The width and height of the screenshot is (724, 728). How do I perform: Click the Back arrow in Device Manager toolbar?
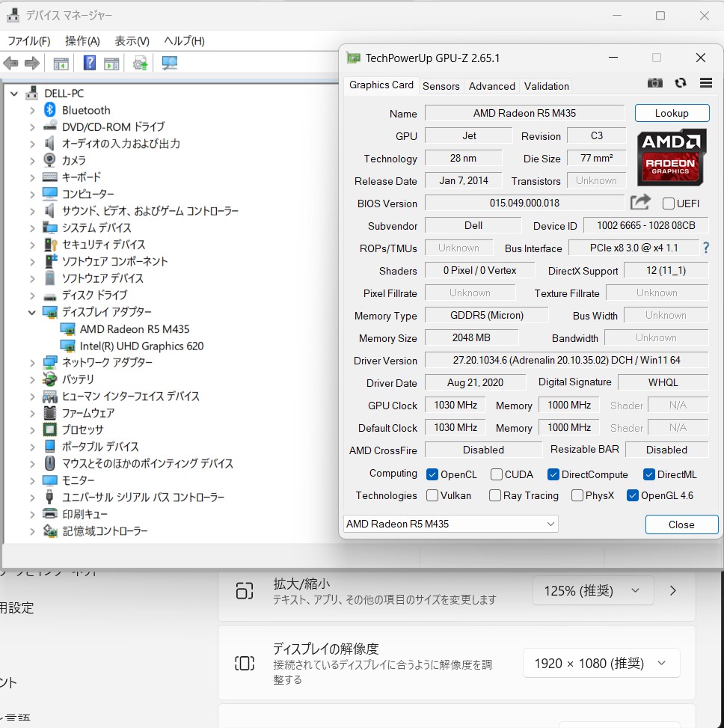[x=10, y=63]
